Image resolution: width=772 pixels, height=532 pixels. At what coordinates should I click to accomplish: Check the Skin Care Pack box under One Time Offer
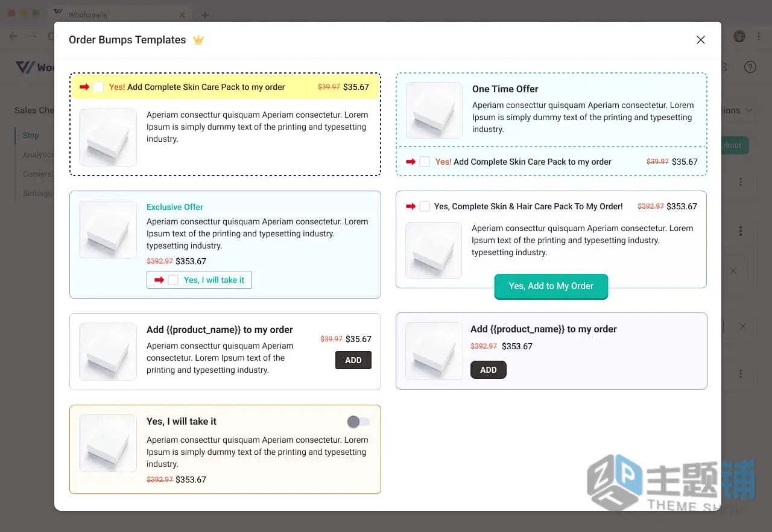[425, 162]
